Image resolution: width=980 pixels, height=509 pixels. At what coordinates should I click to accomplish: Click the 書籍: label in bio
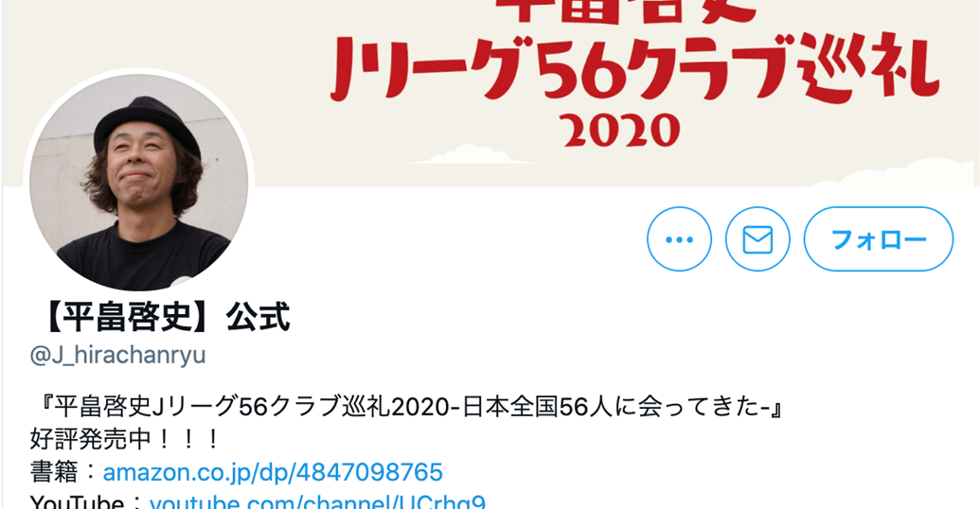tap(65, 472)
